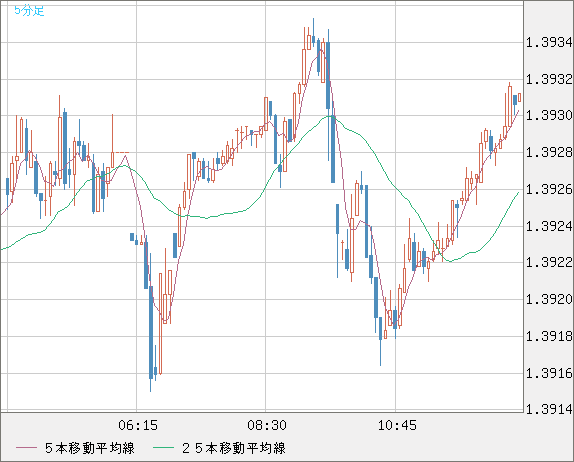Click the 10:45 time axis label
The width and height of the screenshot is (574, 462).
point(397,425)
